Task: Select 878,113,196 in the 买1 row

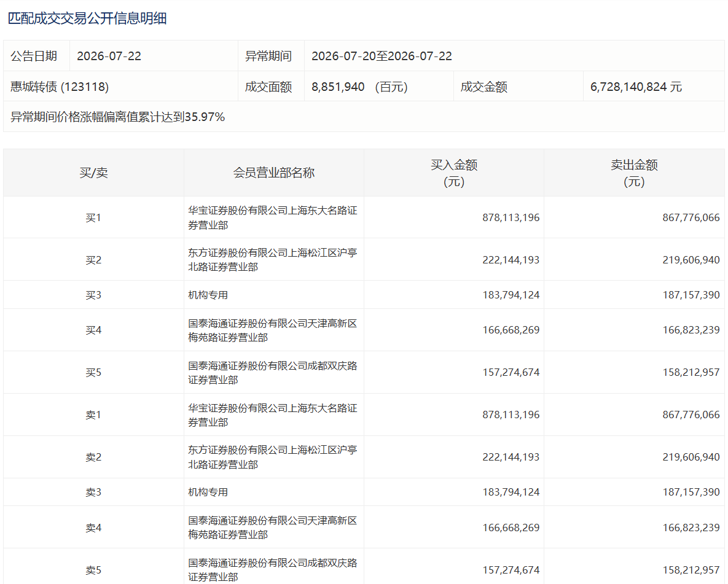Action: (x=511, y=218)
